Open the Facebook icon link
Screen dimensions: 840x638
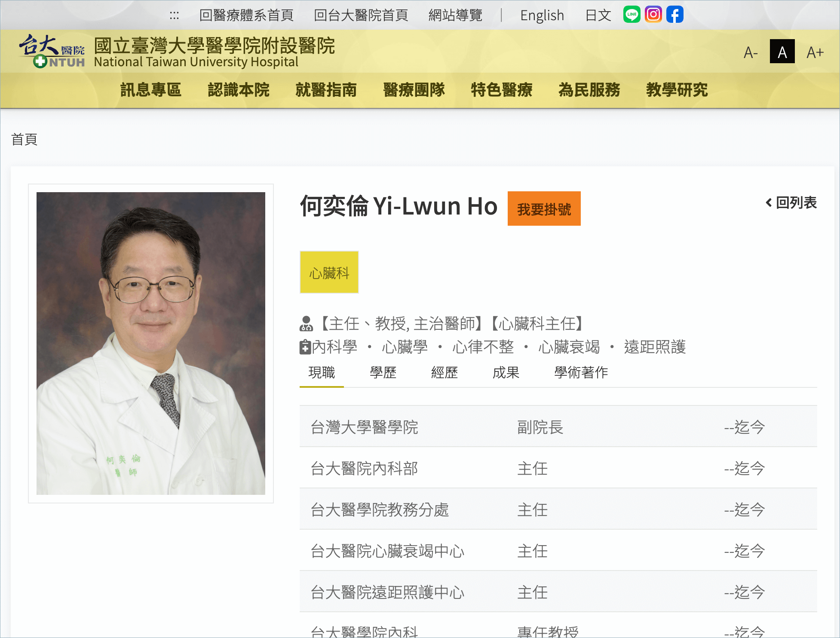click(674, 15)
